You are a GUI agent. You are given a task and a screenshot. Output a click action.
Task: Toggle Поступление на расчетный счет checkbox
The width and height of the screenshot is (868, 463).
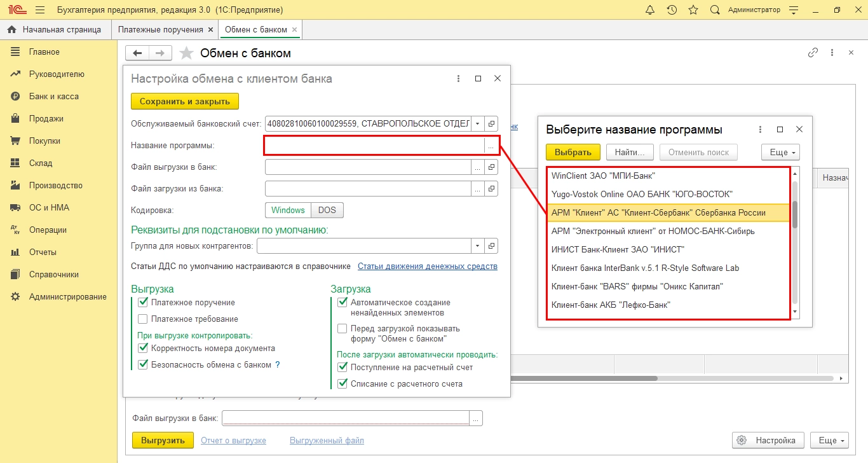point(342,368)
